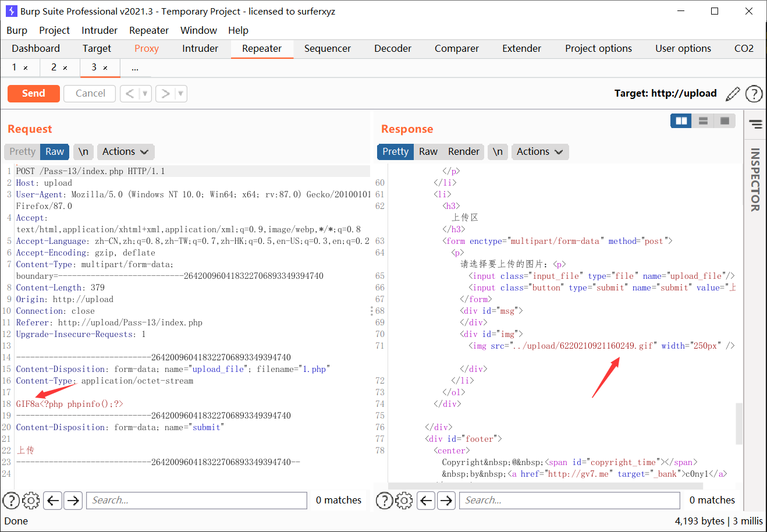Screen dimensions: 767x532
Task: Switch to top-bottom layout view
Action: click(703, 120)
